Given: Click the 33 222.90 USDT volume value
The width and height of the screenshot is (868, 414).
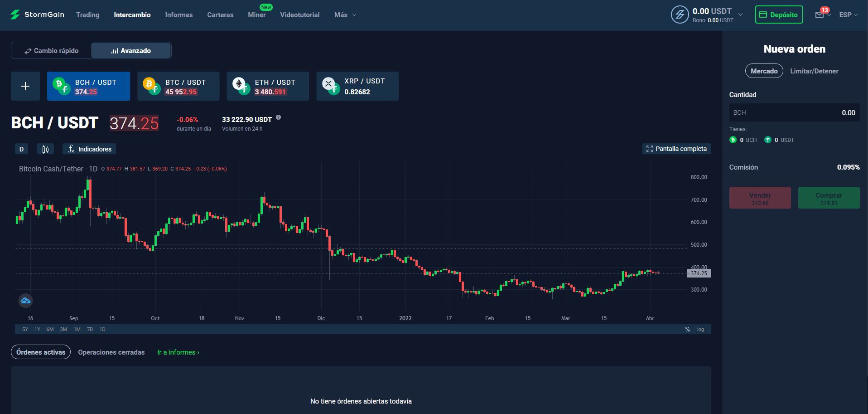Looking at the screenshot, I should pyautogui.click(x=247, y=120).
